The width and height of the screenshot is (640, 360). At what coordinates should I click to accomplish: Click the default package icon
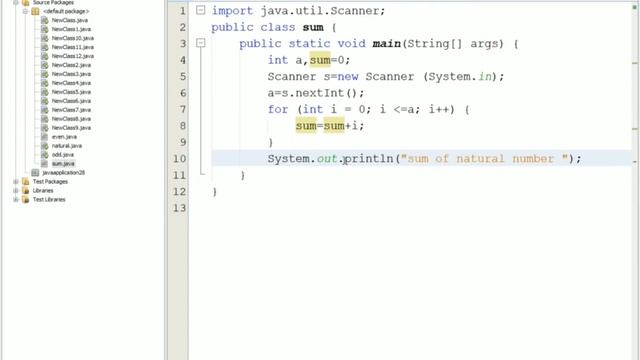(36, 11)
